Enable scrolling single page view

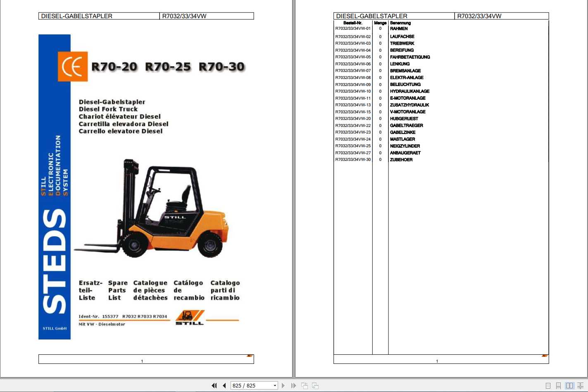(558, 385)
